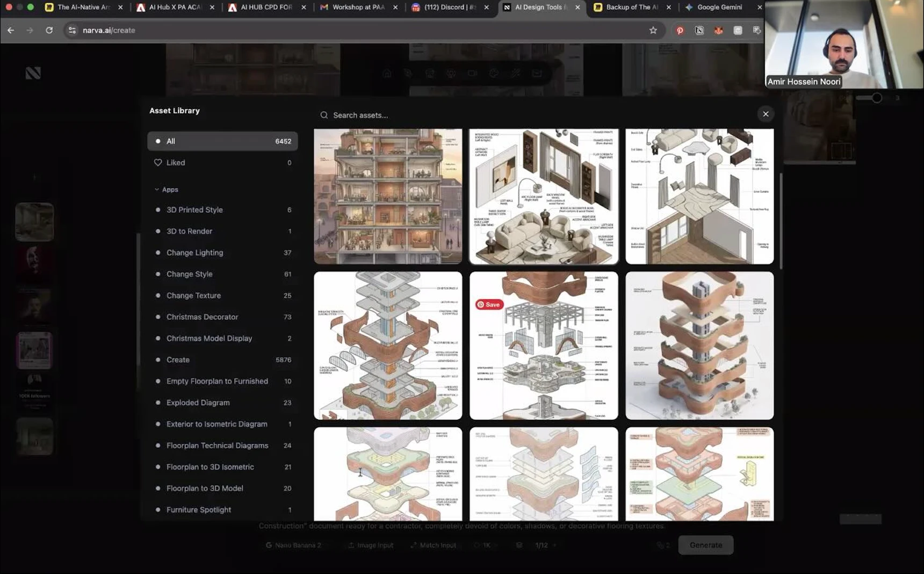Type in the Search assets field
The image size is (924, 574).
(483, 115)
